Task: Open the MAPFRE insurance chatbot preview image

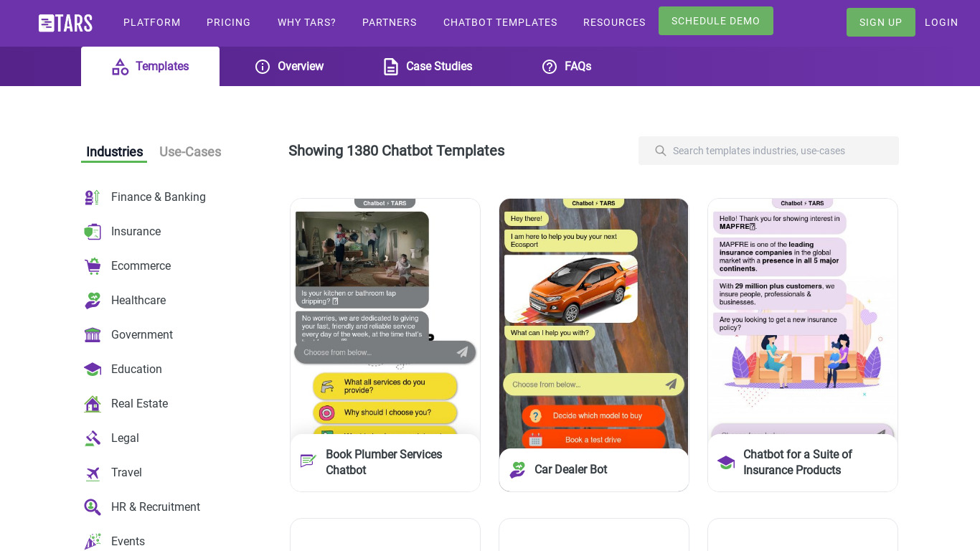Action: tap(803, 316)
